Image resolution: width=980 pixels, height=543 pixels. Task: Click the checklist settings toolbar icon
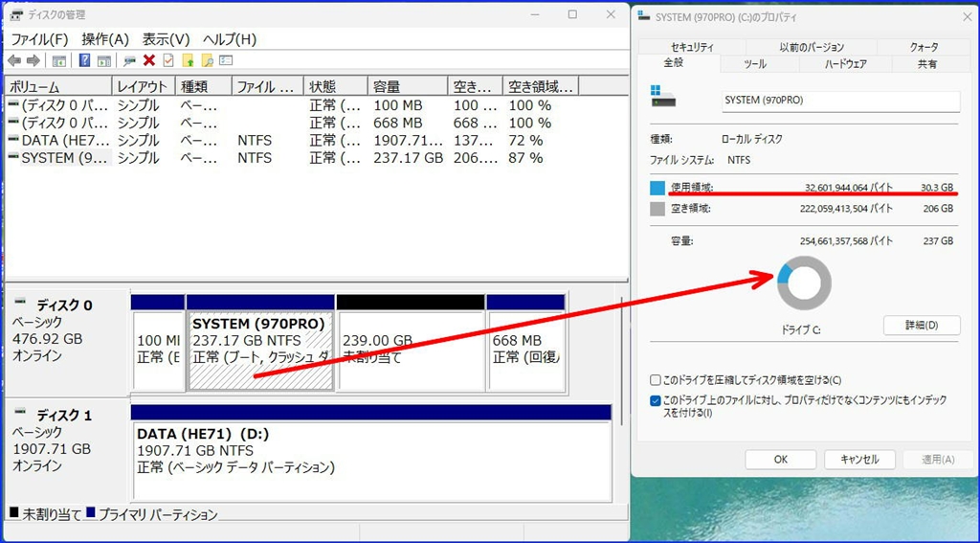(x=226, y=60)
